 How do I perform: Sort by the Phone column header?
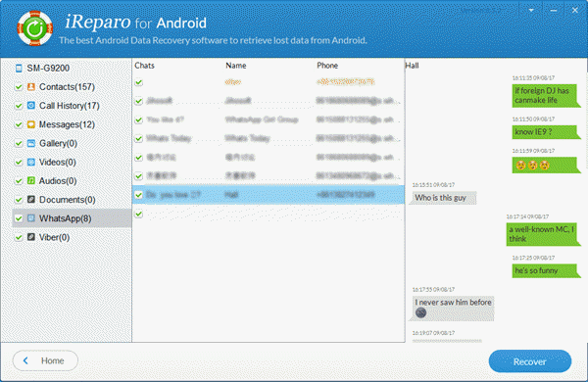tap(327, 66)
